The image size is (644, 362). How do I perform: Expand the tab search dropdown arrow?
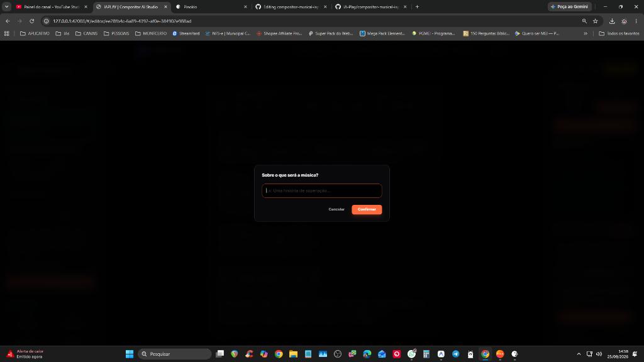[x=6, y=6]
